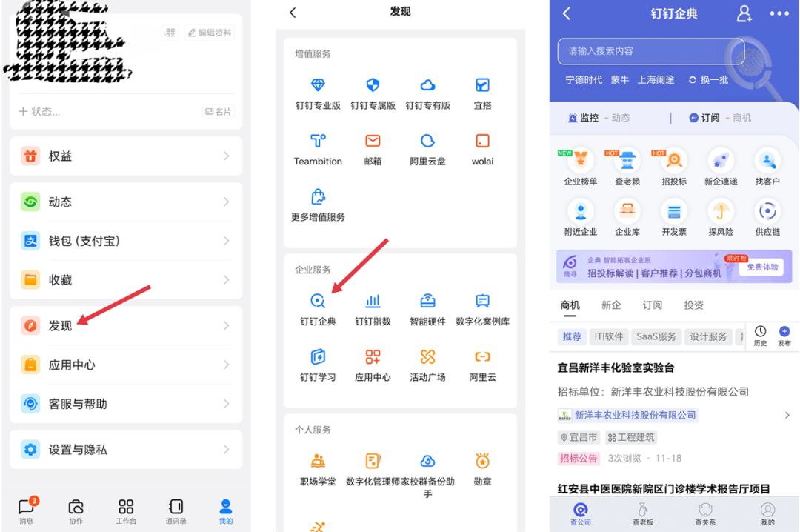
Task: Select the 商机 tab
Action: pos(570,305)
